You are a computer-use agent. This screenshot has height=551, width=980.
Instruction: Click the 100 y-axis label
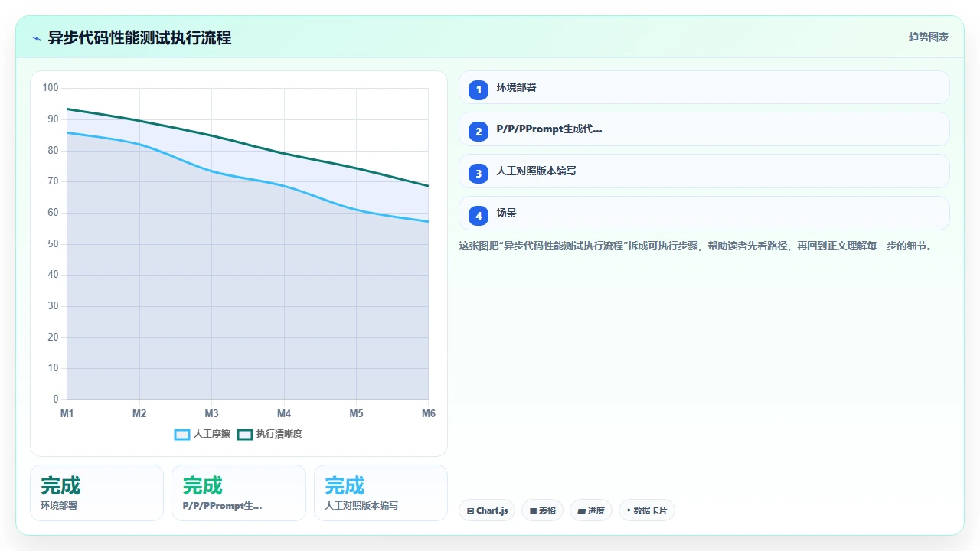coord(51,88)
